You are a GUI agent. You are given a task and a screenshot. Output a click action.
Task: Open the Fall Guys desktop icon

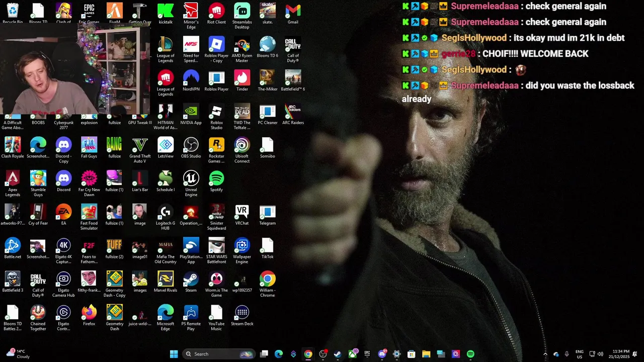(89, 147)
